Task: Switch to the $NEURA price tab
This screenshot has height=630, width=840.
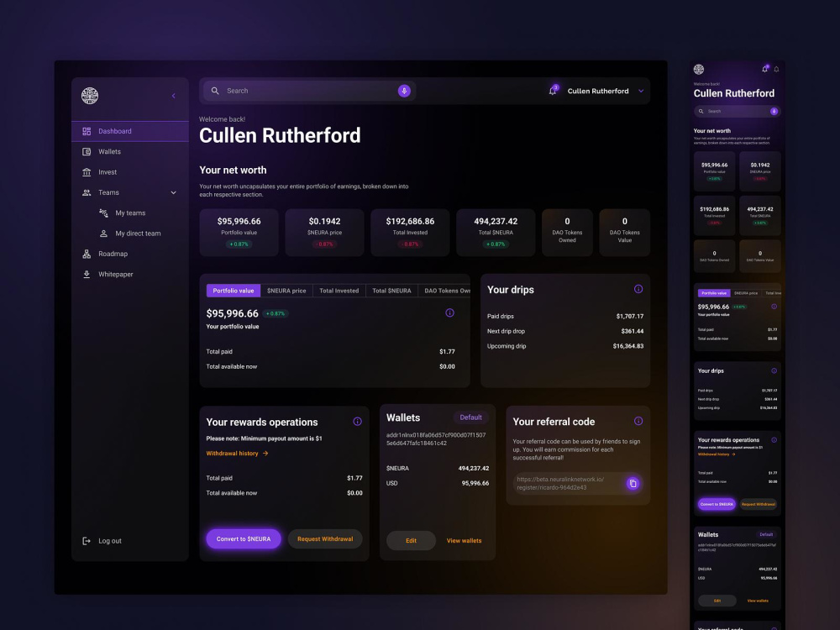Action: click(x=286, y=291)
